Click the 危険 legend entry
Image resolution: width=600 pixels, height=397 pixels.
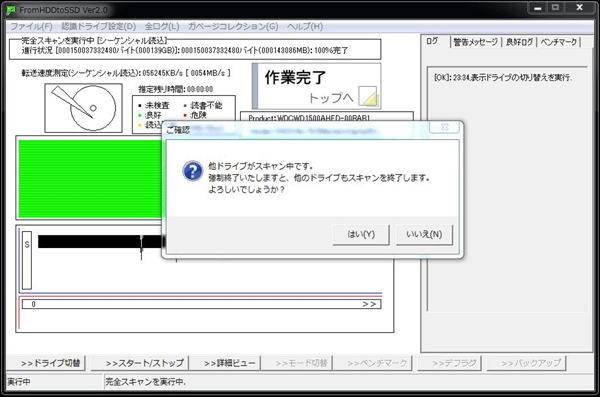pos(196,115)
